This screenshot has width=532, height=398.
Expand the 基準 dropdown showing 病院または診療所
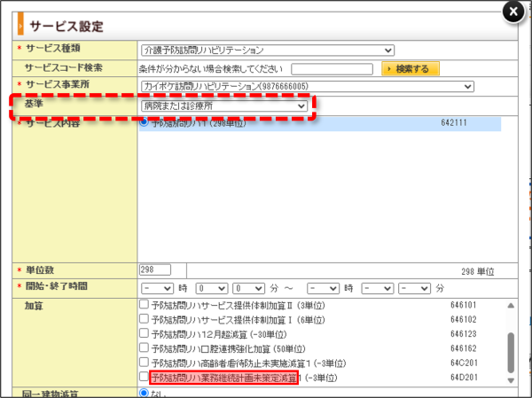tap(224, 105)
